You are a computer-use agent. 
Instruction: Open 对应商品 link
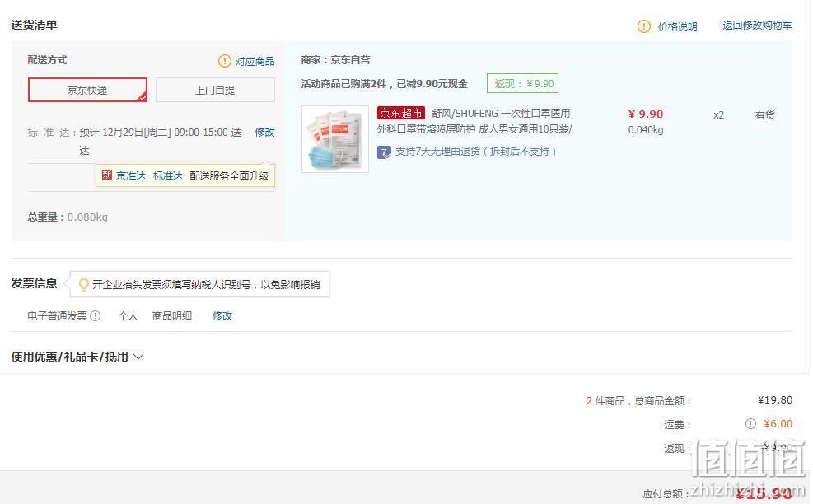(x=255, y=61)
